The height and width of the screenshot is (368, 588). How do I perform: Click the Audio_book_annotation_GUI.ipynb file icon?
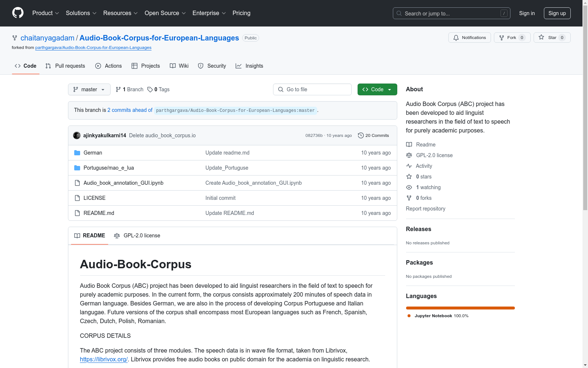(77, 183)
